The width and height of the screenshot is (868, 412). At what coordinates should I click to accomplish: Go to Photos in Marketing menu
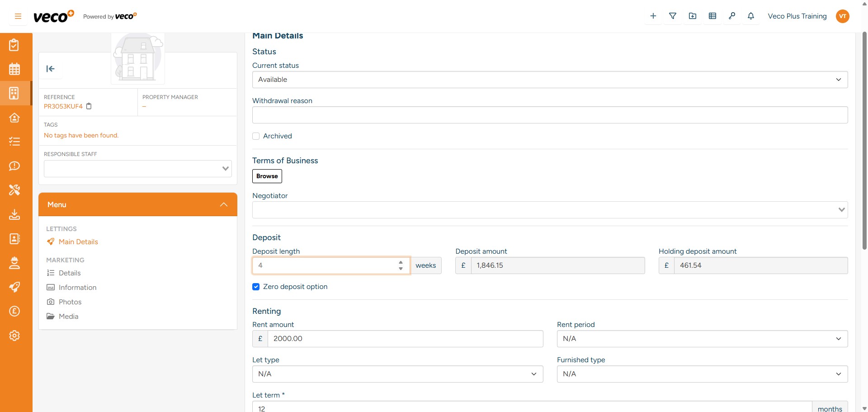pyautogui.click(x=70, y=302)
